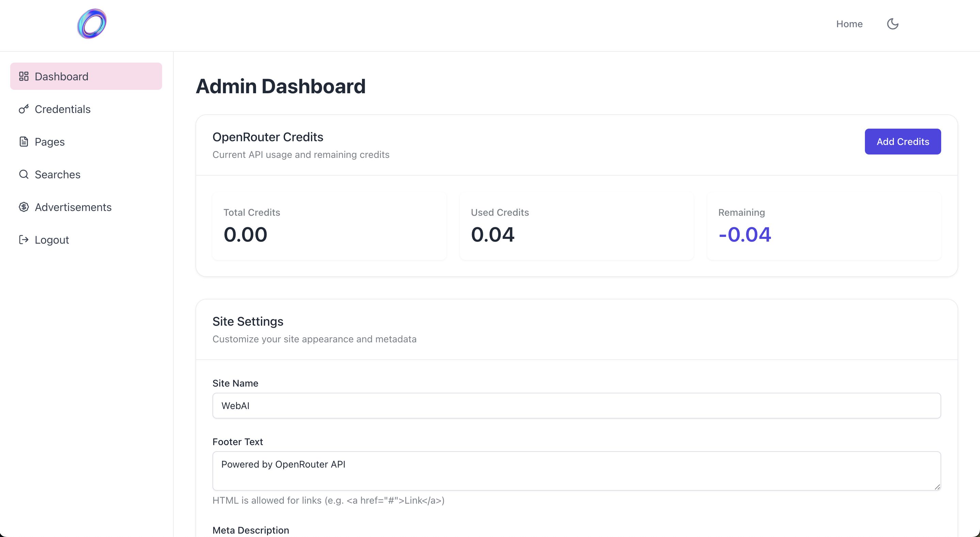Click the 'HTML is allowed for links' hint

point(328,500)
